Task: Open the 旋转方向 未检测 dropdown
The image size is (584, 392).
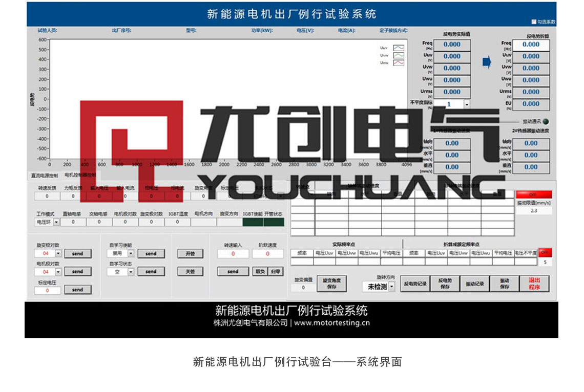Action: (391, 287)
